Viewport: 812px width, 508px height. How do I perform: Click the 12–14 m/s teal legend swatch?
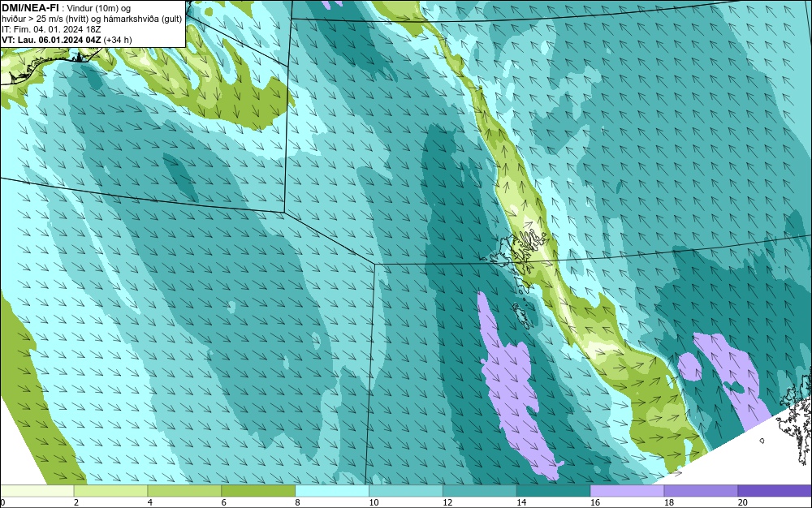coord(480,491)
